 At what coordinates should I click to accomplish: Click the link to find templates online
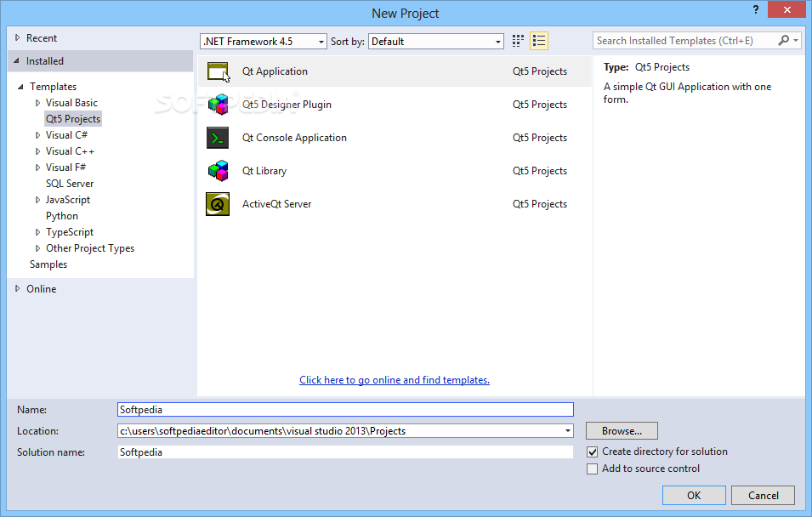(x=394, y=380)
